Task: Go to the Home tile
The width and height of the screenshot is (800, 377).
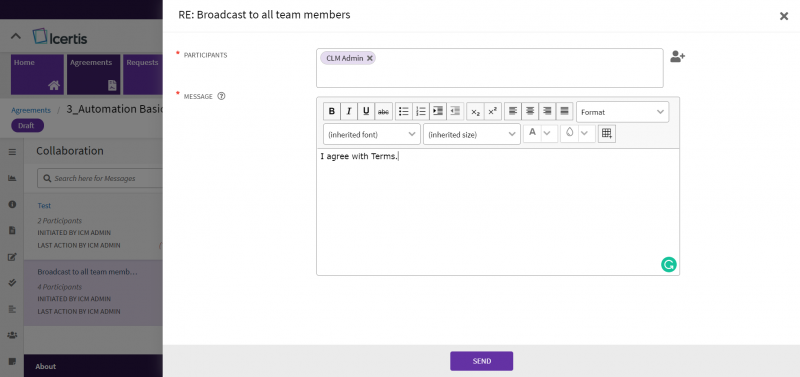Action: tap(37, 74)
